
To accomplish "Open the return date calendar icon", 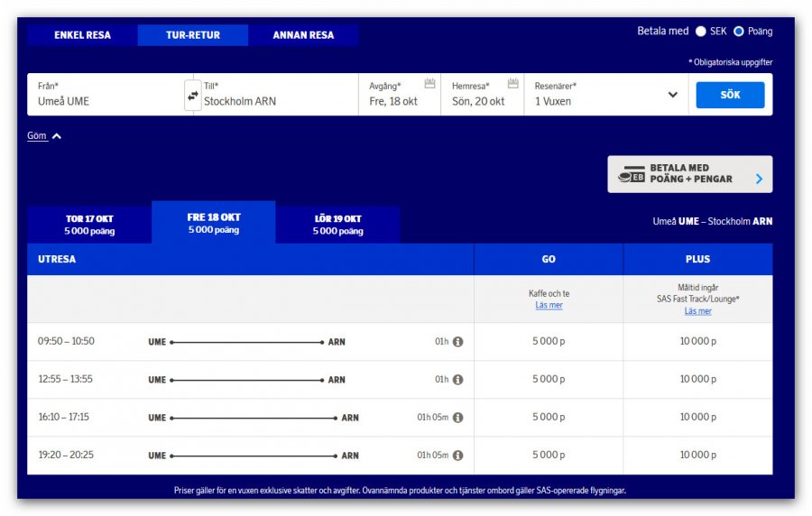I will (512, 84).
